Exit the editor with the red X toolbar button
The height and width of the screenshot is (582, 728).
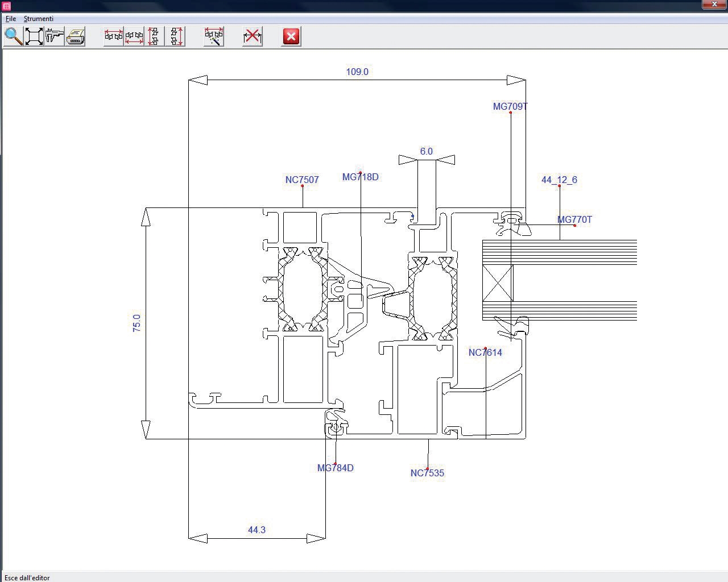291,36
